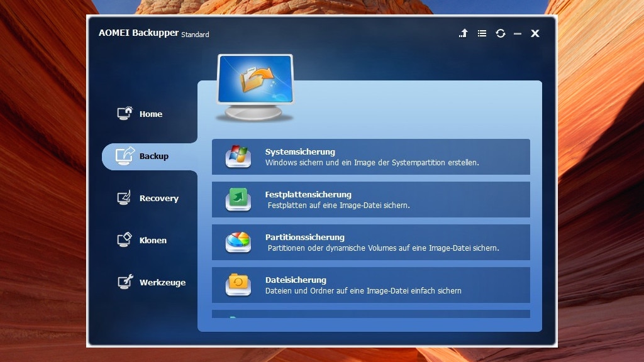Image resolution: width=644 pixels, height=362 pixels.
Task: Click the Recovery icon in the sidebar
Action: [x=123, y=196]
